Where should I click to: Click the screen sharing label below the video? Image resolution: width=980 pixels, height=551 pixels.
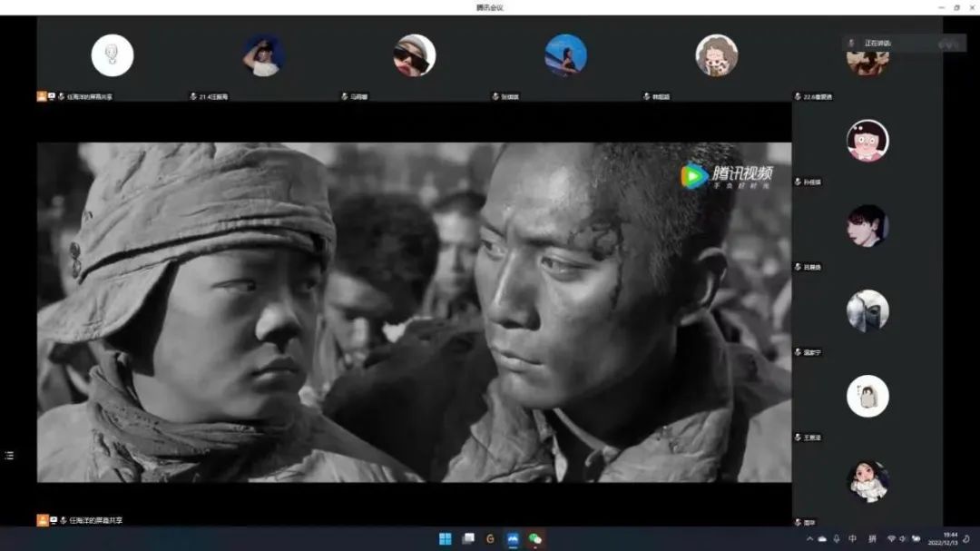tap(95, 520)
